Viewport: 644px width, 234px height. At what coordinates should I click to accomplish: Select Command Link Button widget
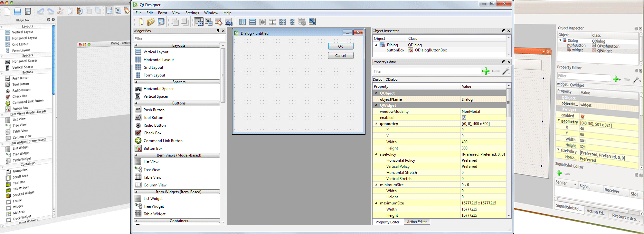pyautogui.click(x=163, y=141)
